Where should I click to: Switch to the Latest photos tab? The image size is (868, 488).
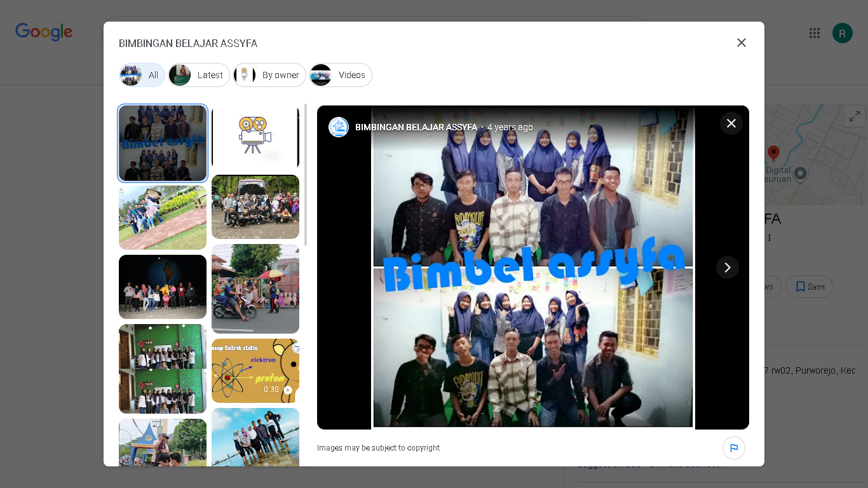[199, 75]
